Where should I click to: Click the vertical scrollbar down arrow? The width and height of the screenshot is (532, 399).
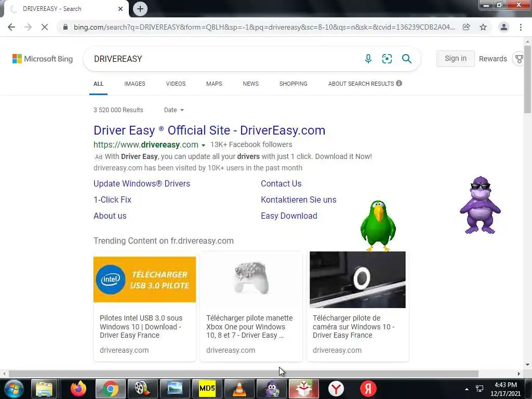[x=528, y=365]
